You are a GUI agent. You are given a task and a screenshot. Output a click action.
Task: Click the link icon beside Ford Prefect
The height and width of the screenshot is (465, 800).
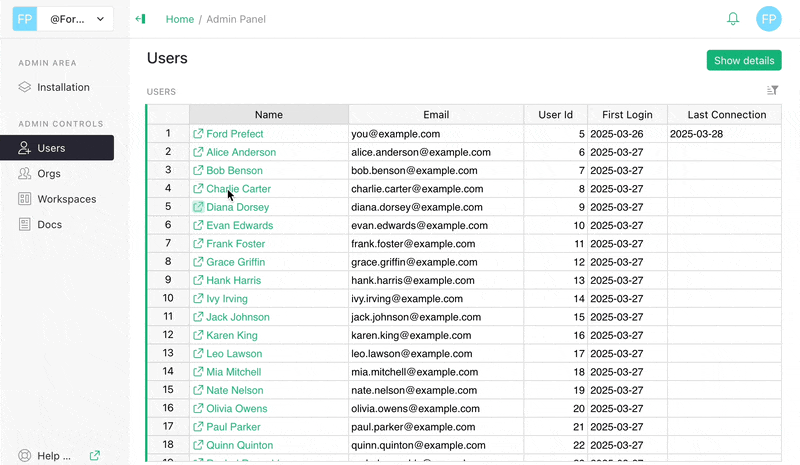tap(198, 134)
